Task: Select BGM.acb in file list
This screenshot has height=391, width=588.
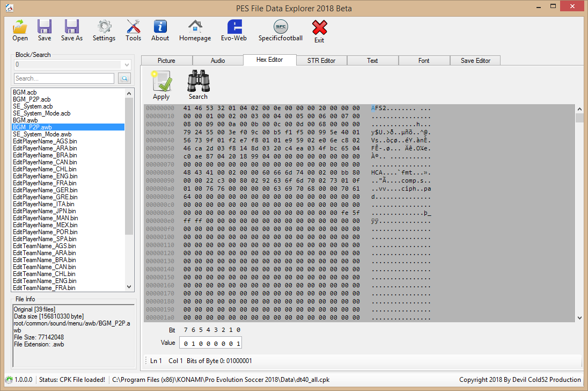Action: tap(25, 92)
